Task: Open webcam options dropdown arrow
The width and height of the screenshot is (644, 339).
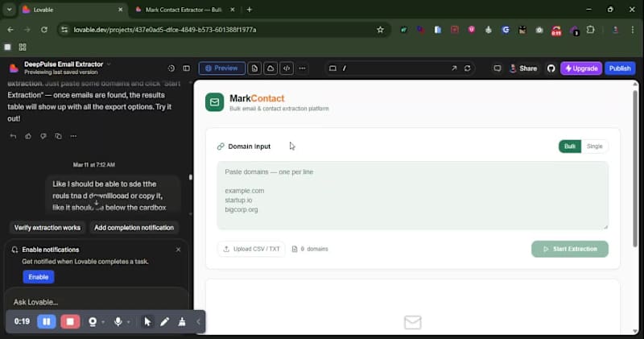Action: click(x=103, y=322)
